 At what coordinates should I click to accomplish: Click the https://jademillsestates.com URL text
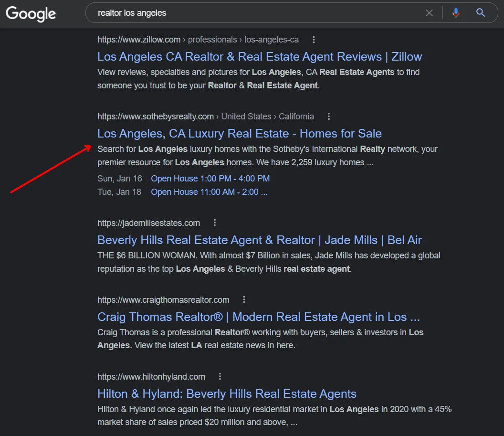pyautogui.click(x=148, y=223)
